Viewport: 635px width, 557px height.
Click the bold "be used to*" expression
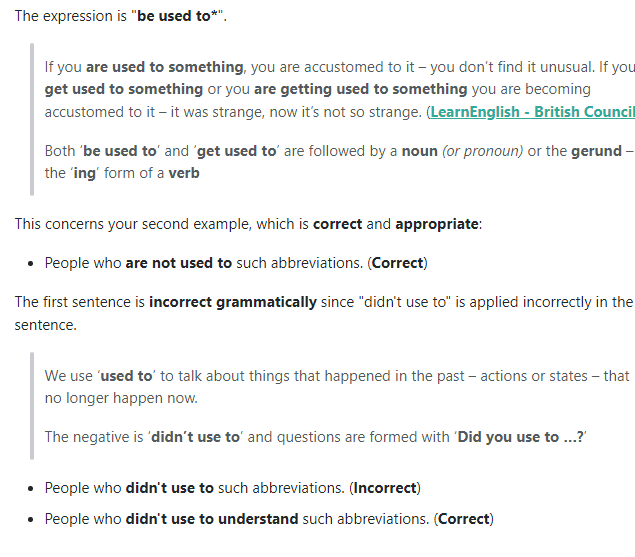coord(177,16)
